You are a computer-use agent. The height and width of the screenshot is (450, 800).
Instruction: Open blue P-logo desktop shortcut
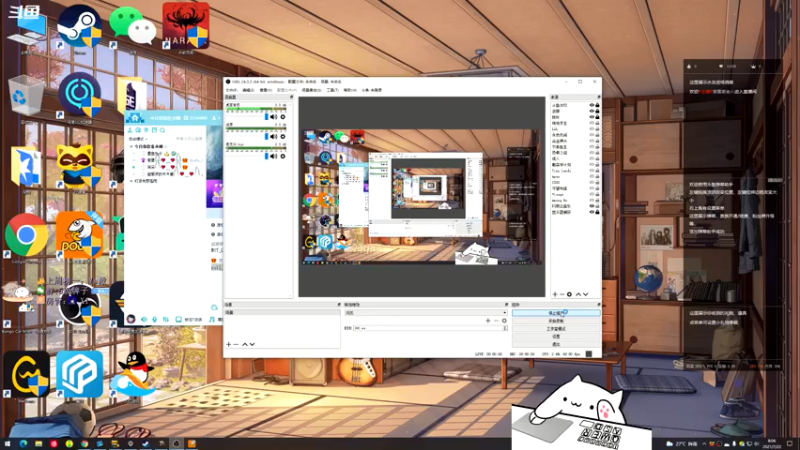79,374
